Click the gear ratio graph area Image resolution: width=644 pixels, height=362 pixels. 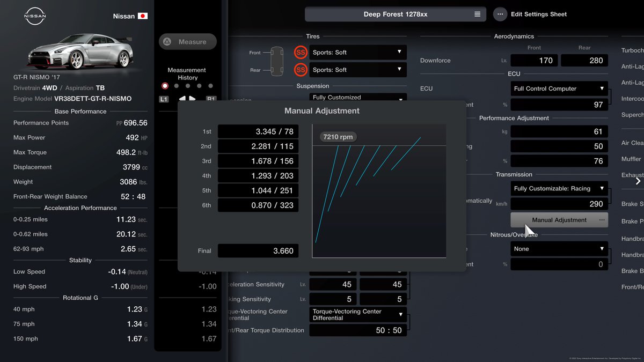click(x=379, y=191)
